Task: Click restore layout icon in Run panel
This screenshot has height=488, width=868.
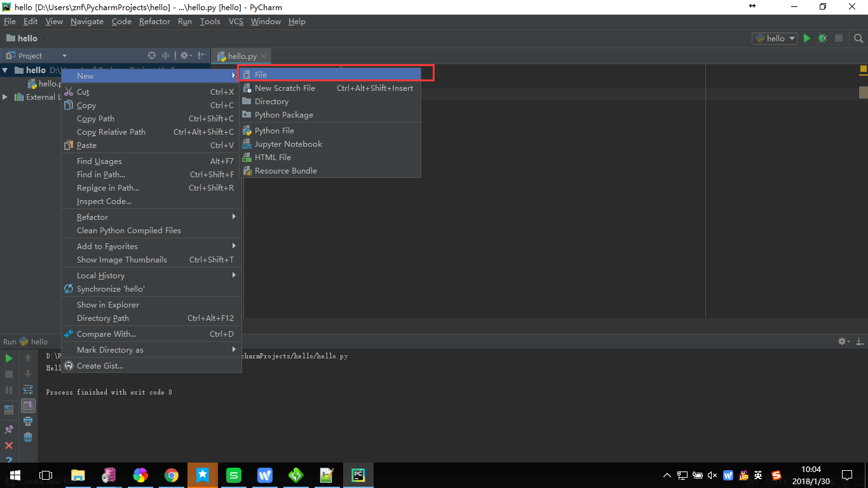Action: pos(9,410)
